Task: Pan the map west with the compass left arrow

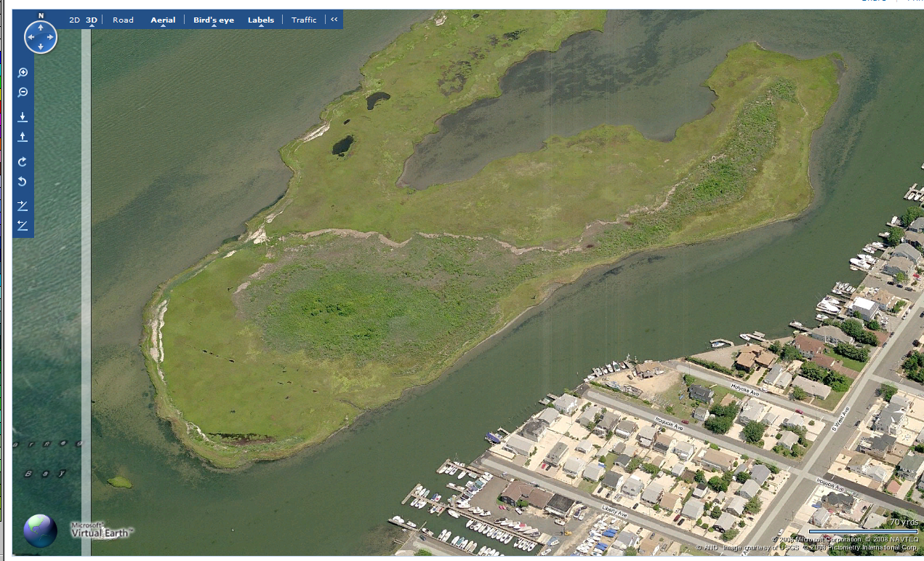Action: [x=31, y=37]
